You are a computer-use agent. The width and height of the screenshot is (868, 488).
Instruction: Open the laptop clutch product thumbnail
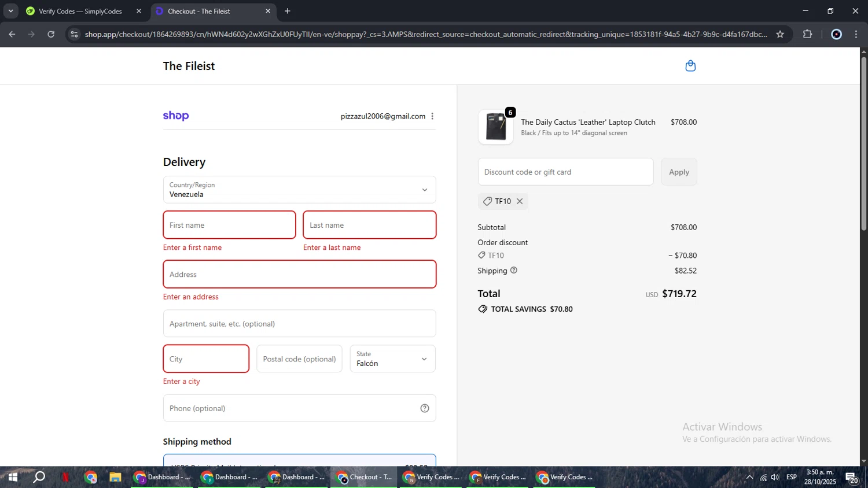point(496,127)
